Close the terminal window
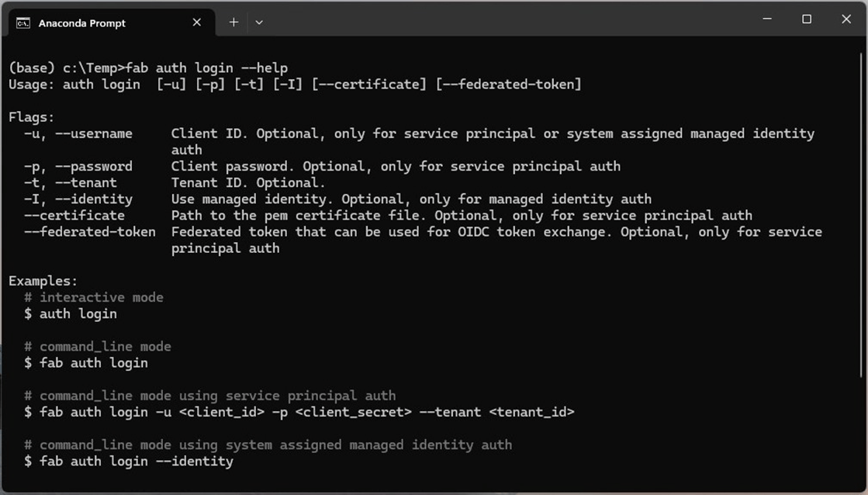The image size is (868, 495). (x=846, y=19)
